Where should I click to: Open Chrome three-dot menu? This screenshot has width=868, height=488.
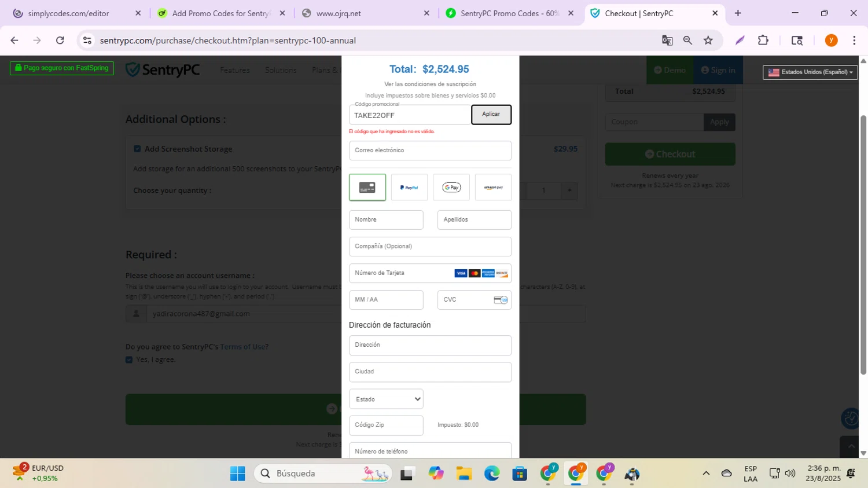pyautogui.click(x=854, y=41)
